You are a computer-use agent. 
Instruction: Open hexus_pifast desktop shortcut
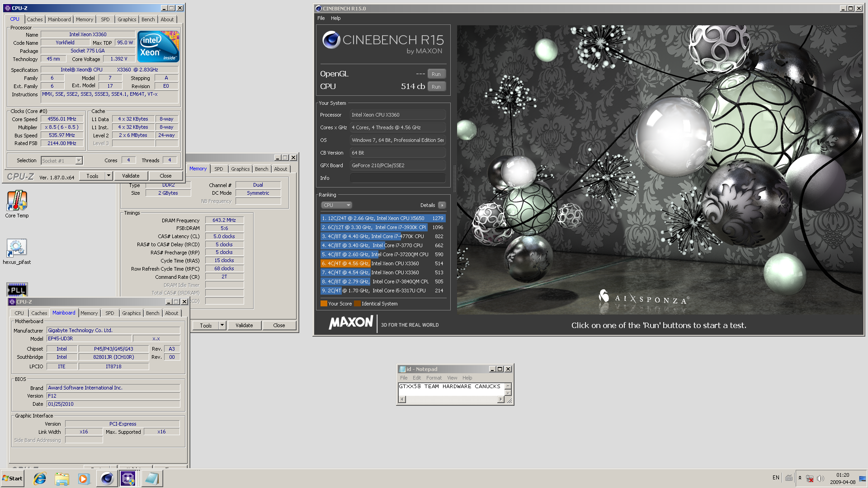17,251
